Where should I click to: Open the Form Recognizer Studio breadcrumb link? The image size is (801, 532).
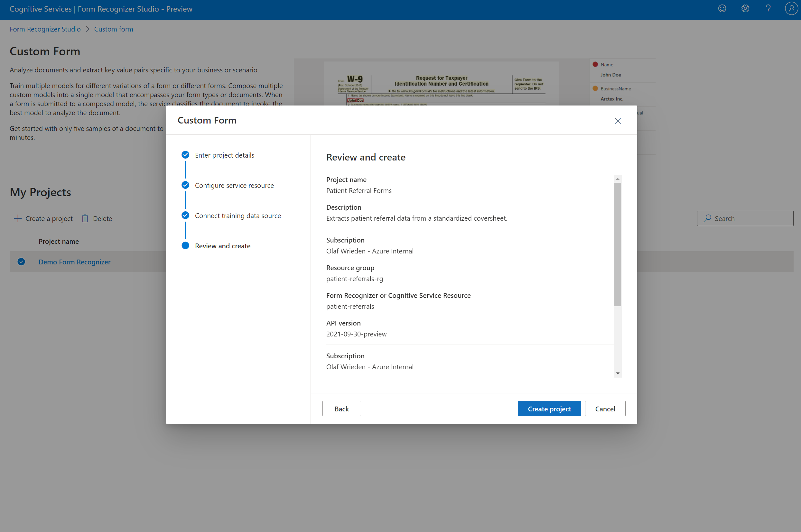45,29
